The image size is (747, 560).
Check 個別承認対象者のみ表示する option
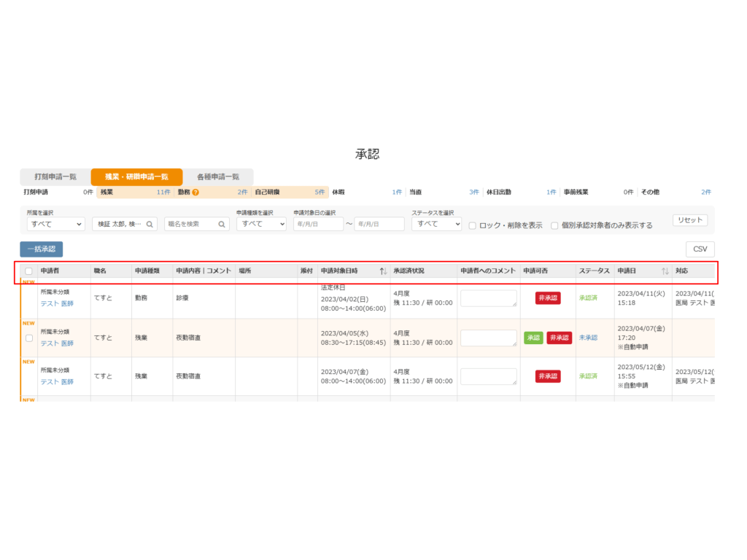coord(555,225)
